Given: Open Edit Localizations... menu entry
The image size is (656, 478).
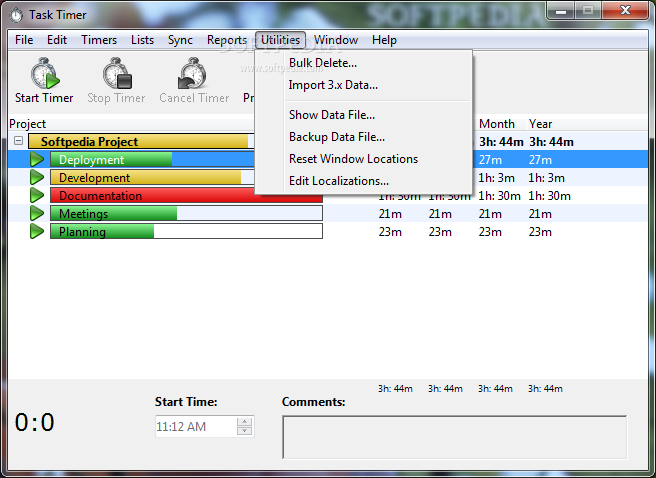Looking at the screenshot, I should point(364,181).
